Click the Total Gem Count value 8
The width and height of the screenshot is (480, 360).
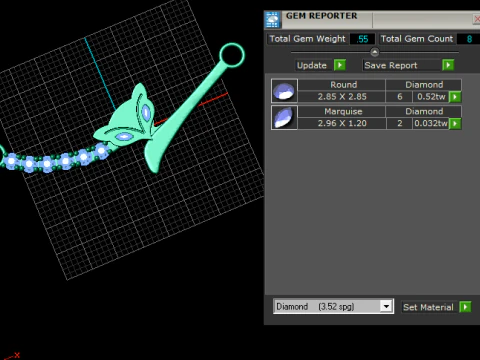coord(469,39)
